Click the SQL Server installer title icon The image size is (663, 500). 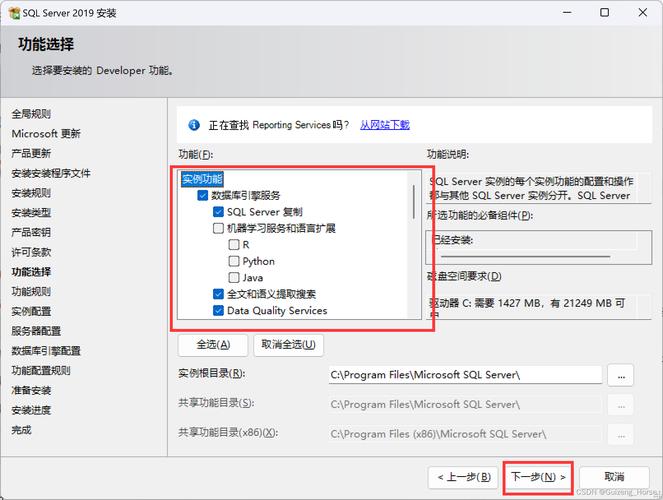14,13
